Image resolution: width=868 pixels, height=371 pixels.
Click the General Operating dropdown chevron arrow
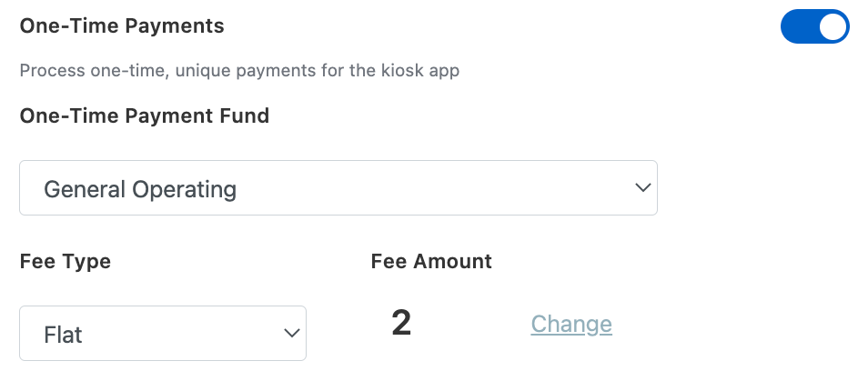[x=642, y=188]
